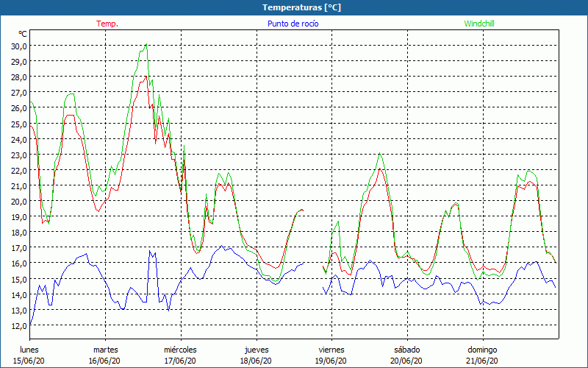Click the '20,0' y-axis value

tap(19, 202)
